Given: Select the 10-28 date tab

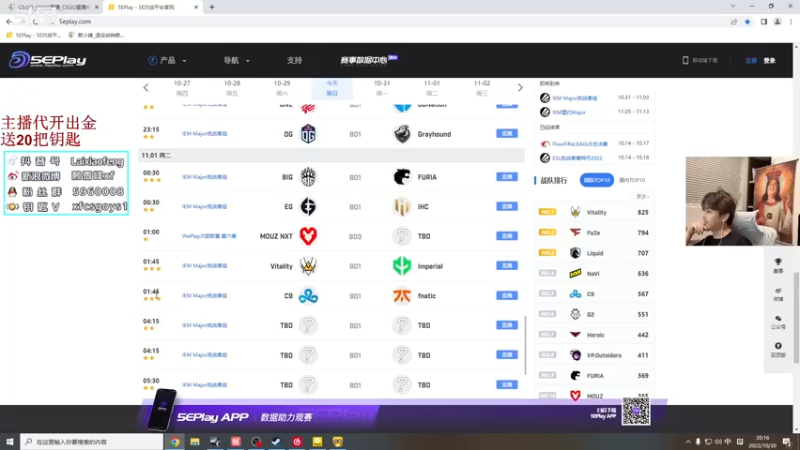Looking at the screenshot, I should 232,88.
